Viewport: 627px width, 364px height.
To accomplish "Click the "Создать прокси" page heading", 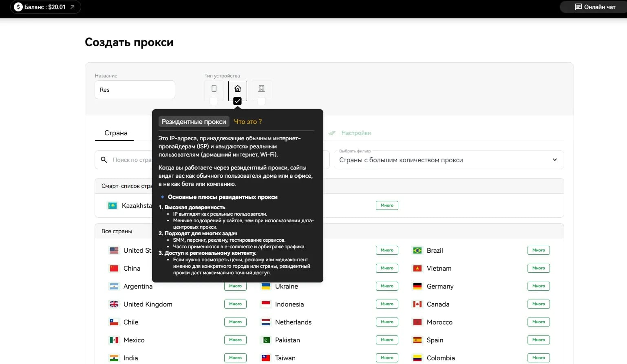I will (129, 42).
